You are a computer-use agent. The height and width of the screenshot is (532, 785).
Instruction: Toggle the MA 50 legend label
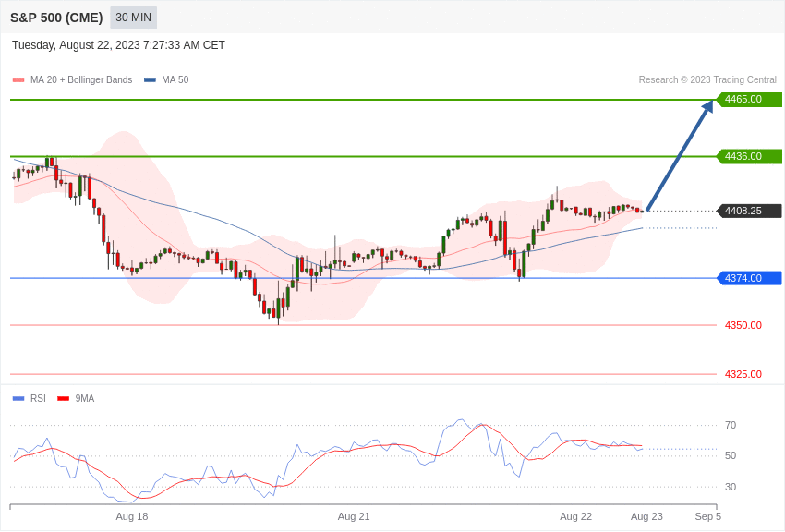[175, 80]
